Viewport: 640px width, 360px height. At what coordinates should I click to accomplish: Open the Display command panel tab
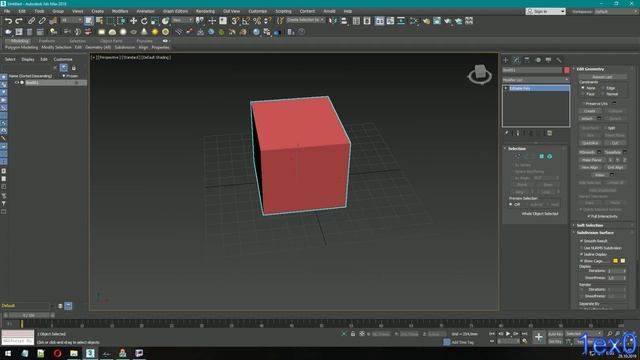(548, 60)
